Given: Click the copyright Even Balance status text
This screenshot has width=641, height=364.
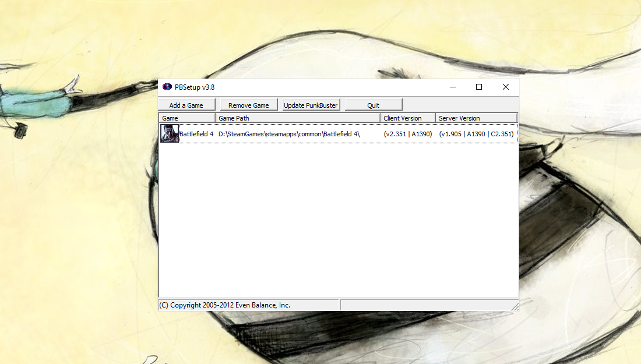Looking at the screenshot, I should point(225,305).
